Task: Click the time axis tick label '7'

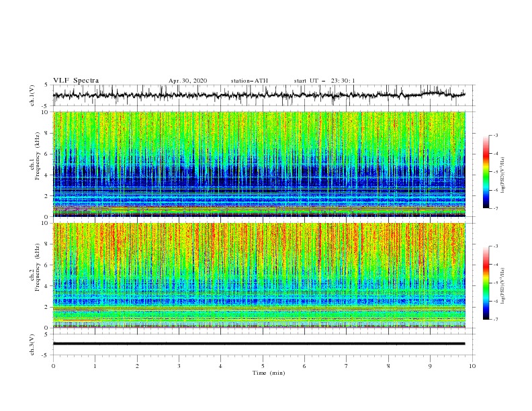Action: coord(347,366)
